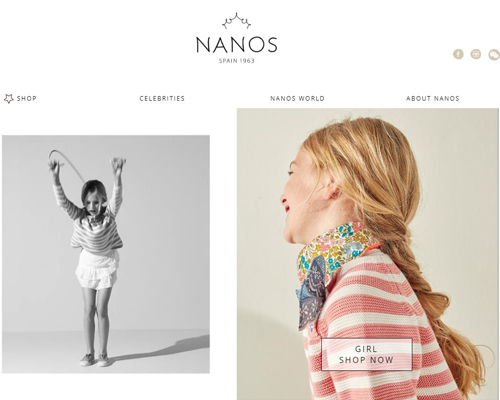Click the girl's white ruffled shorts

97,270
